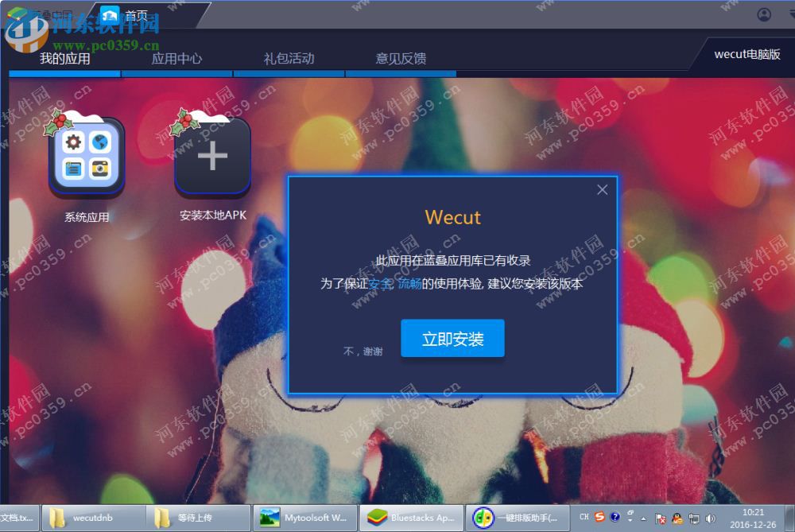Screen dimensions: 795x532
Task: Switch to the 意见反馈 tab
Action: click(401, 58)
